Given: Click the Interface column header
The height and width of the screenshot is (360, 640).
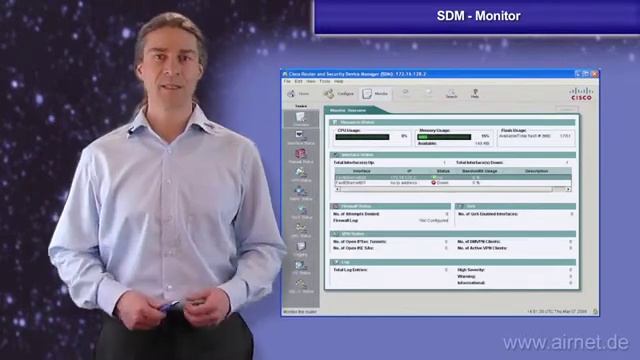Looking at the screenshot, I should click(362, 171).
